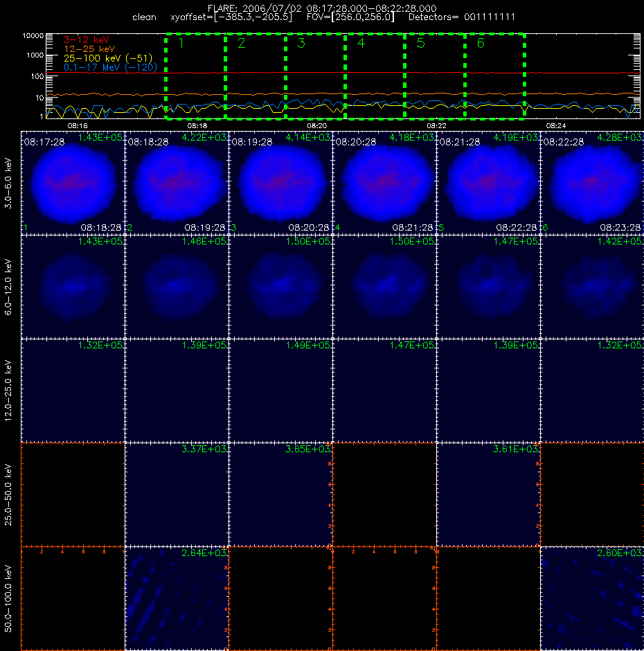Open the 3.0-6.0 keV image labeled 4.22E+03

click(x=177, y=183)
